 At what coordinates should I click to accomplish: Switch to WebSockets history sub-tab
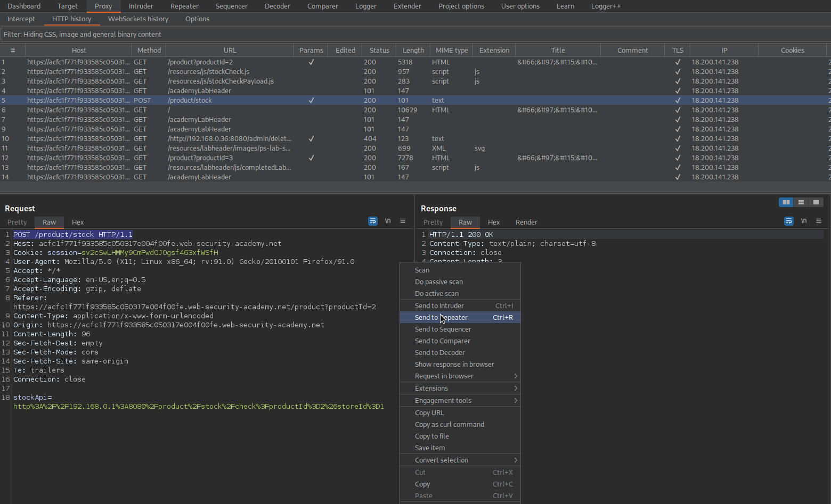pyautogui.click(x=138, y=19)
